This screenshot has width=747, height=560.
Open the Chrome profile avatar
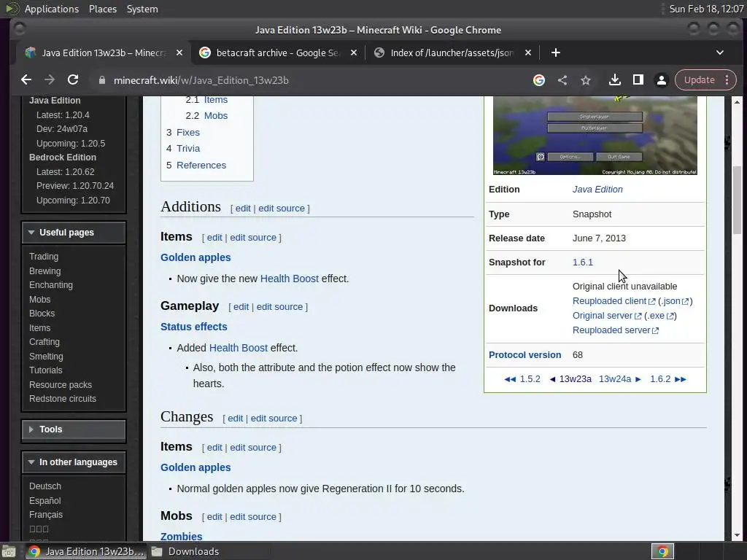(x=661, y=80)
